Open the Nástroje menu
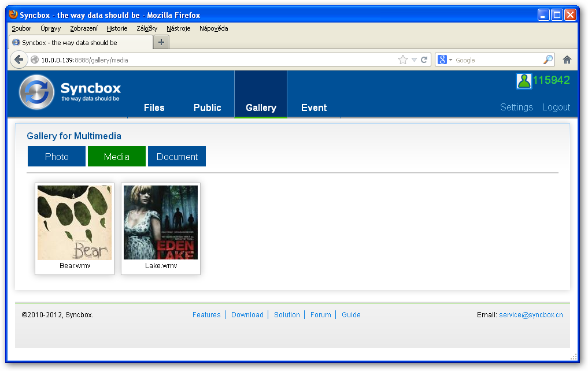The width and height of the screenshot is (588, 371). [x=179, y=28]
